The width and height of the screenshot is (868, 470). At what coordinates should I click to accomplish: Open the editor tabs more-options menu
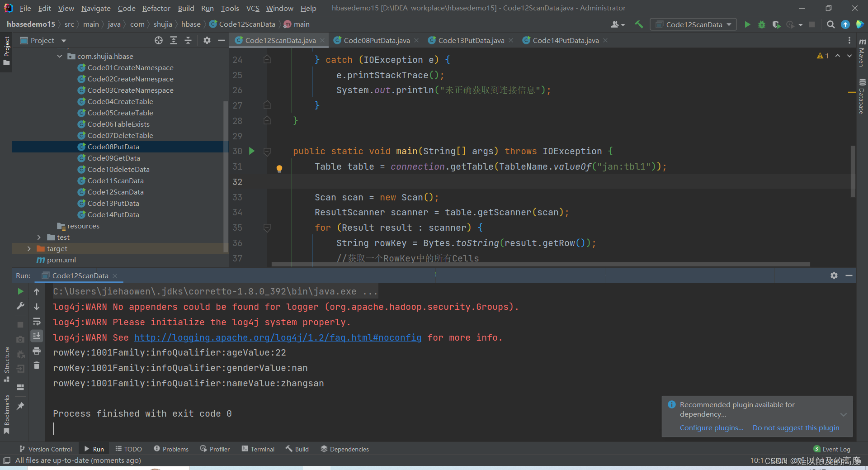tap(849, 40)
